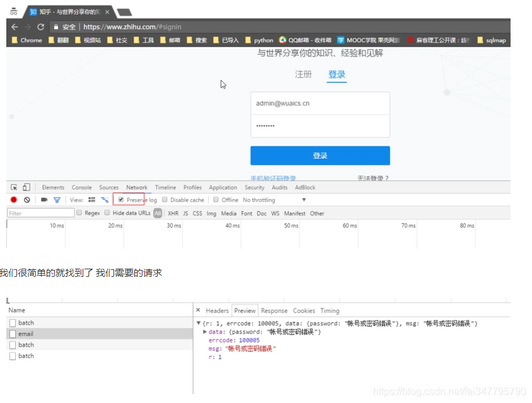Switch to waterfall overview view icon
532x403 pixels.
[105, 200]
